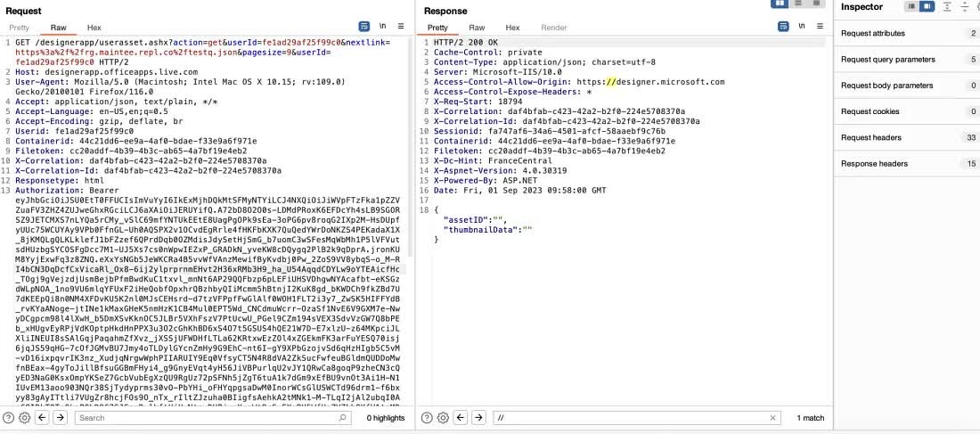Toggle word wrap icon in Response pane
This screenshot has width=980, height=434.
783,26
